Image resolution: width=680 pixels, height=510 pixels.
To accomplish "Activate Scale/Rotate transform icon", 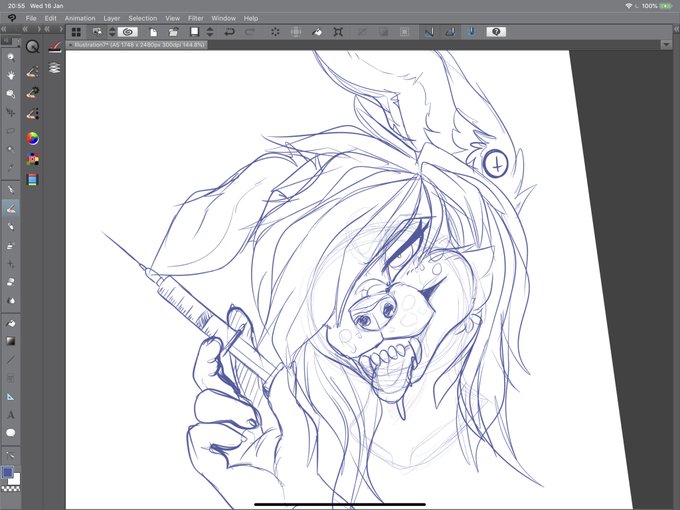I will click(338, 32).
